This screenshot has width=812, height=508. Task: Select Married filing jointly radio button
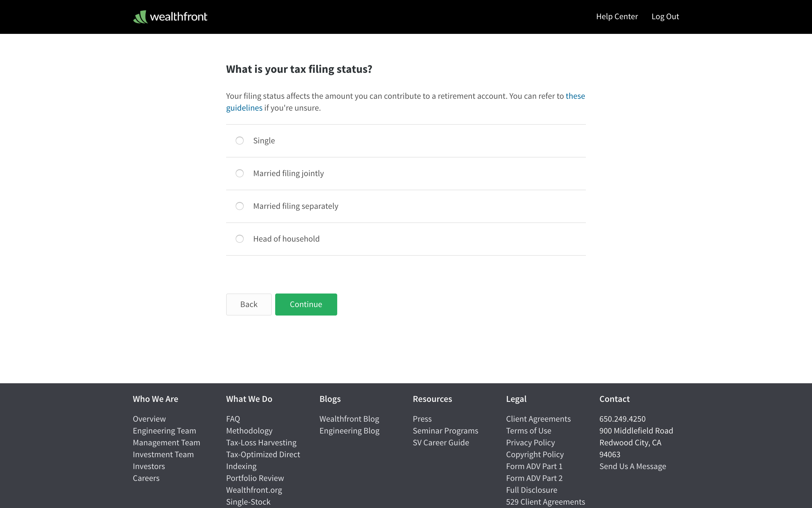[240, 173]
